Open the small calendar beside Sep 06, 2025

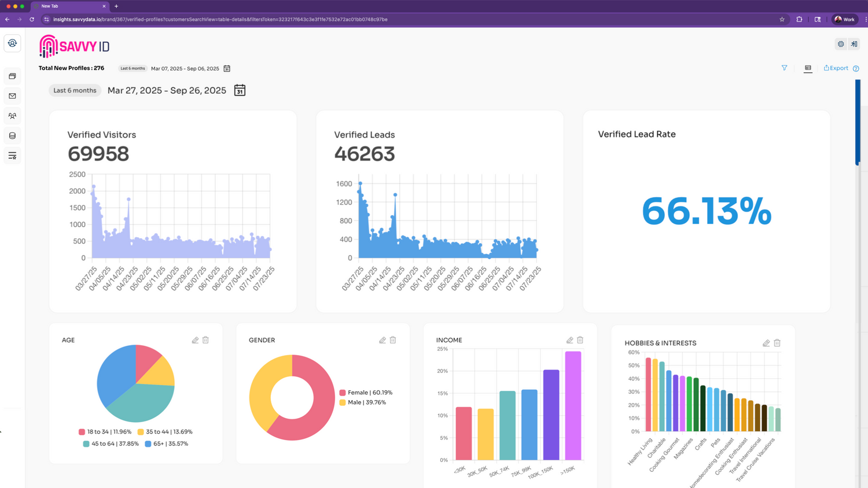pos(227,69)
